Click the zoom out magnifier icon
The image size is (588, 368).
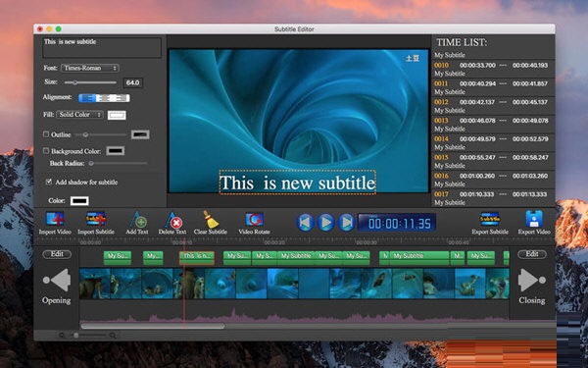point(62,335)
